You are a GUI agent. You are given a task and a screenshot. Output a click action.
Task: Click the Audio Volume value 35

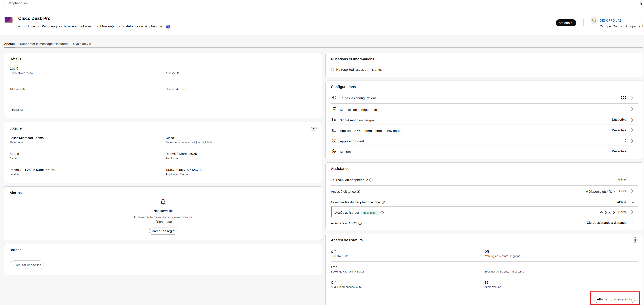(486, 283)
